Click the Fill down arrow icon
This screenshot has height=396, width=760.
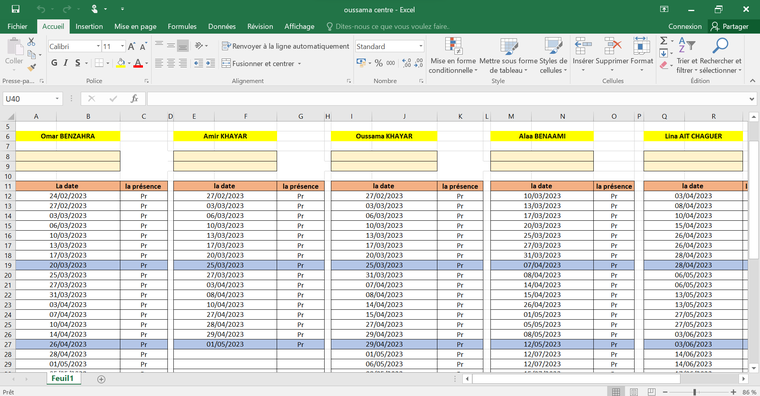(664, 53)
